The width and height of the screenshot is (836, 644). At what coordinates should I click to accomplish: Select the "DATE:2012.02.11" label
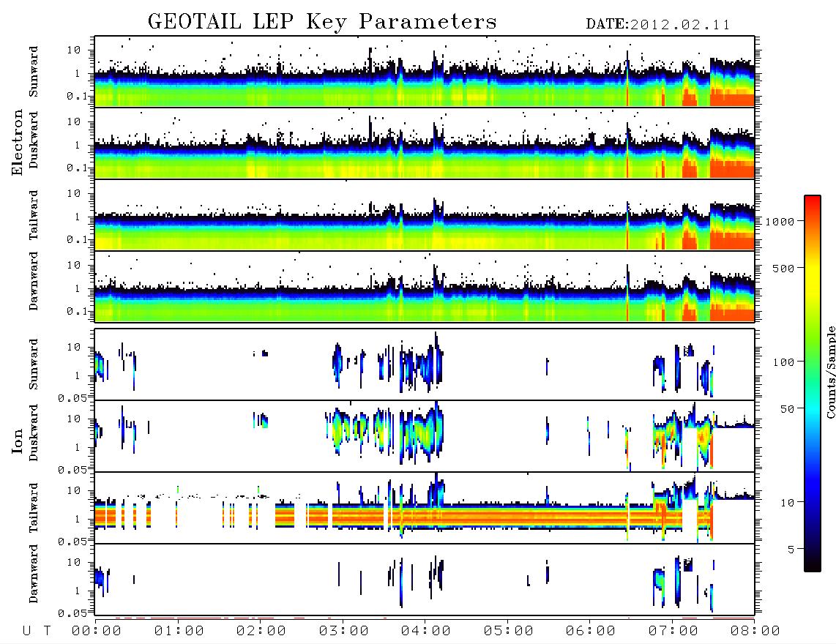657,25
